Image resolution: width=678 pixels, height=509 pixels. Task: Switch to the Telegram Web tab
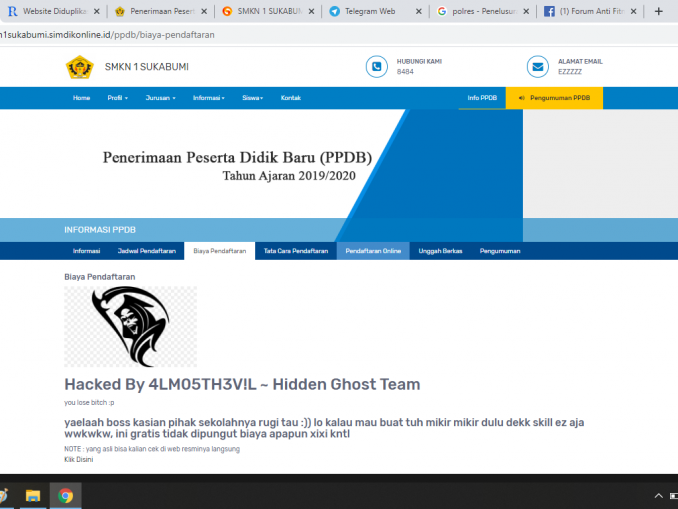(374, 12)
